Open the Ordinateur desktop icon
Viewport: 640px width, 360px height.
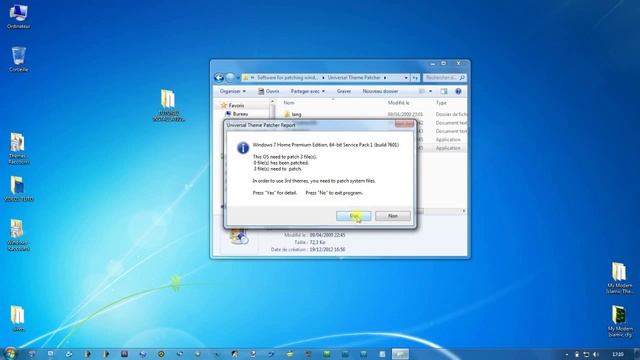click(x=18, y=16)
